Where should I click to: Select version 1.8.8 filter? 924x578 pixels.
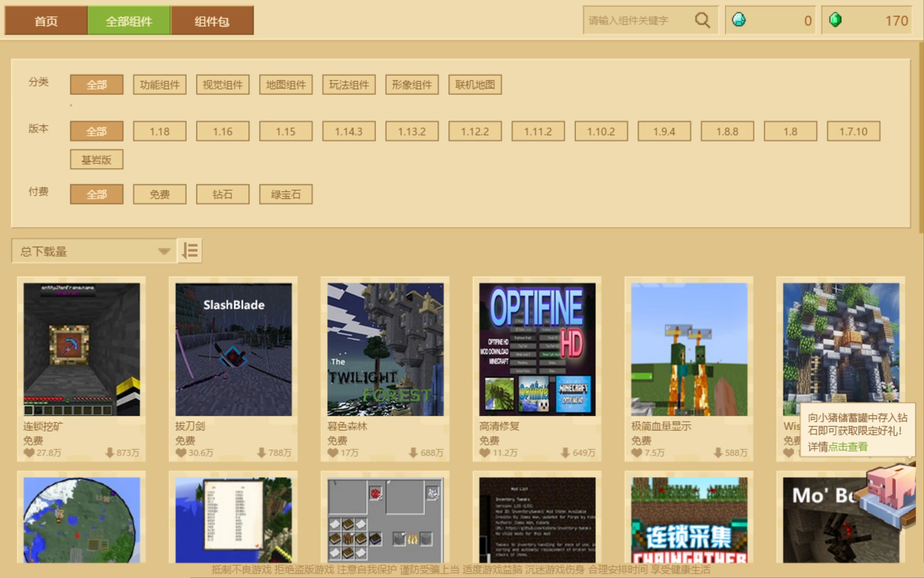pyautogui.click(x=727, y=131)
